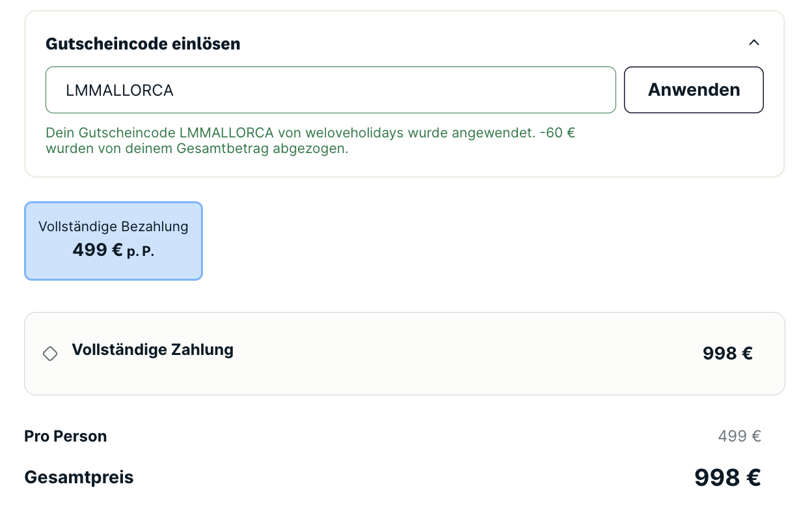Viewport: 812px width, 508px height.
Task: Toggle the diamond radio icon beside Vollständige Zahlung
Action: click(50, 354)
